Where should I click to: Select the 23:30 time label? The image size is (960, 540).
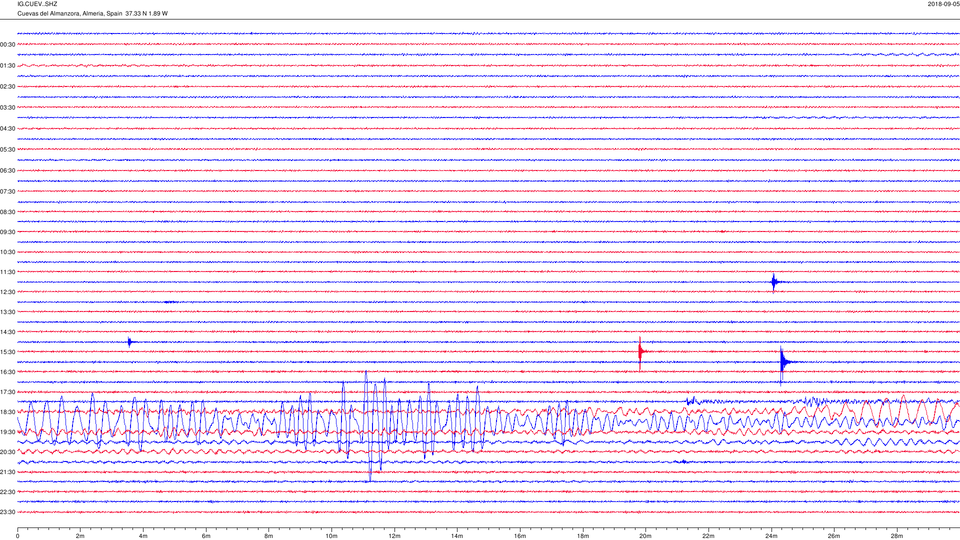(x=8, y=512)
